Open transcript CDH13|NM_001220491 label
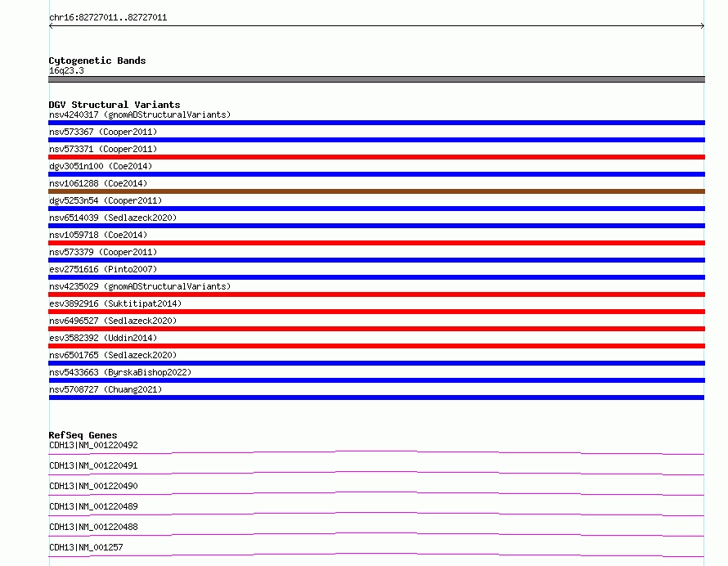 (x=93, y=465)
